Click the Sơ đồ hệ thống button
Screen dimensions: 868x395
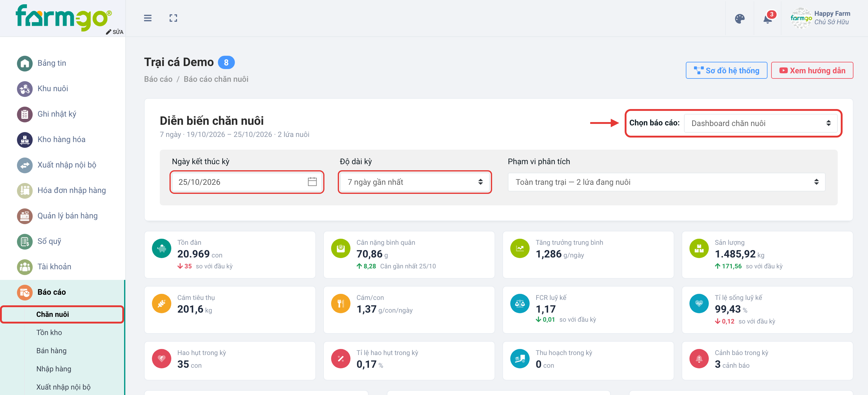click(x=726, y=71)
